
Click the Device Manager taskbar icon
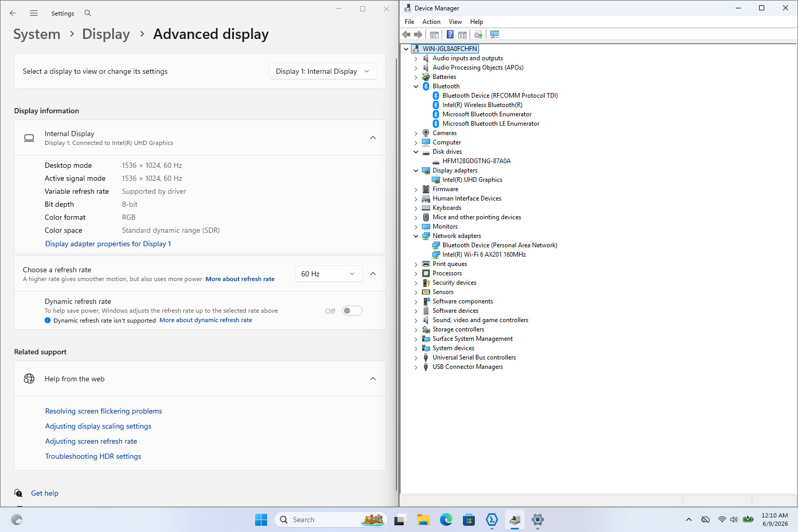[515, 520]
